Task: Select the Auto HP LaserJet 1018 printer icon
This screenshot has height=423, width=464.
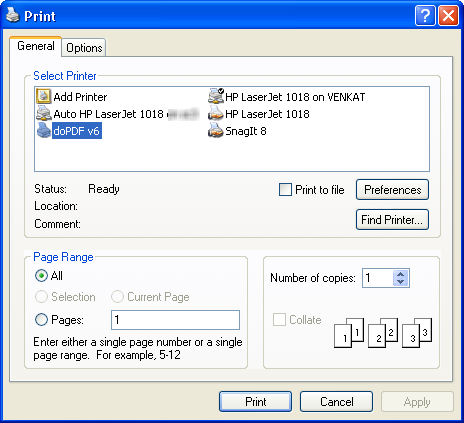Action: pos(43,113)
